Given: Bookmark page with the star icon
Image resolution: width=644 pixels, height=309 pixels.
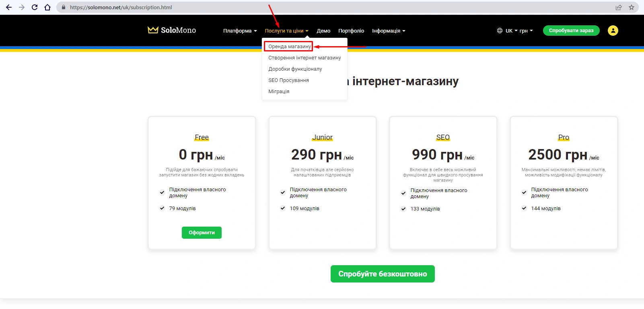Looking at the screenshot, I should (632, 7).
